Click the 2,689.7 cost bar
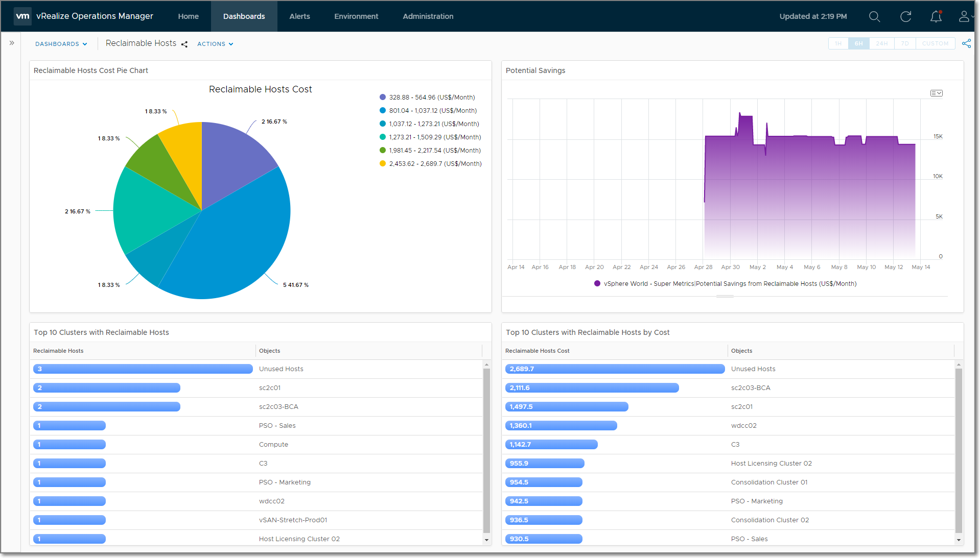This screenshot has width=980, height=558. (615, 369)
